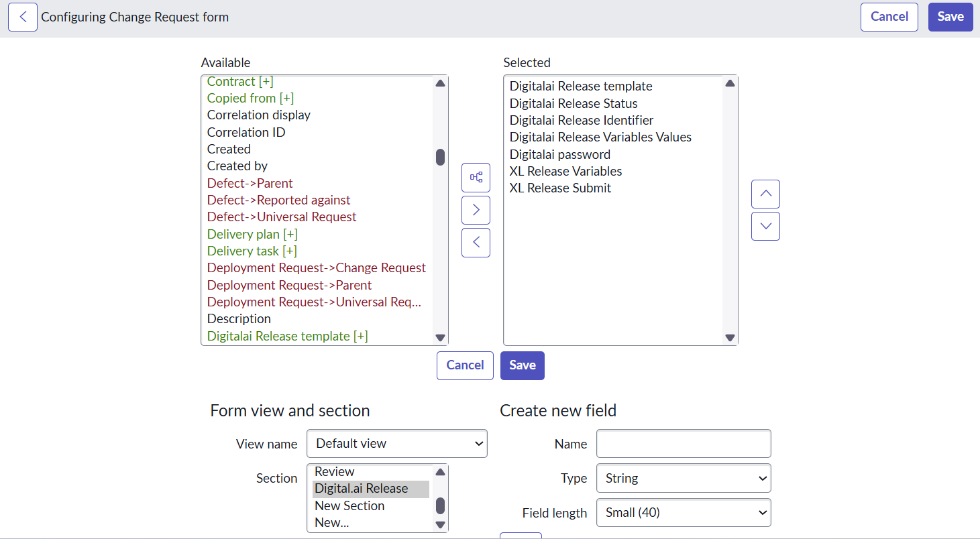Select Digitalai Release template in Selected
The width and height of the screenshot is (980, 539).
point(581,86)
